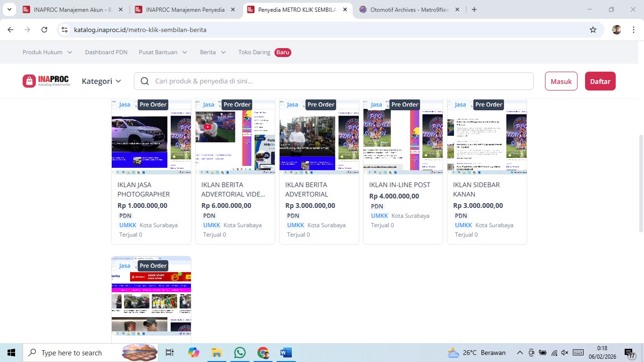Click the INAPROC Katalog Elektronik logo
The height and width of the screenshot is (362, 644).
[46, 81]
